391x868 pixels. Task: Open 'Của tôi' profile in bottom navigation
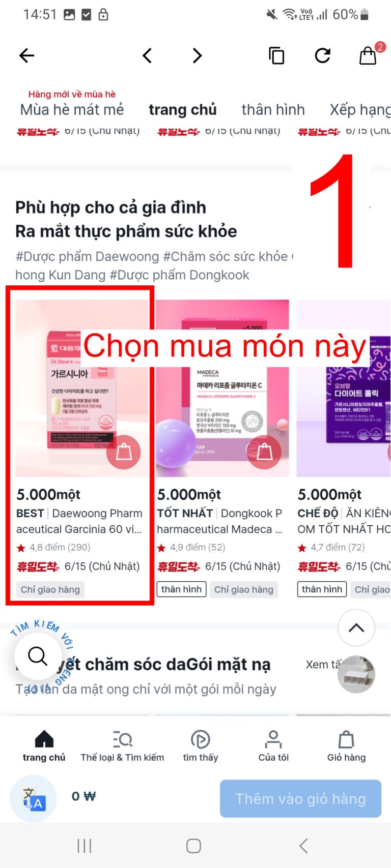click(273, 746)
